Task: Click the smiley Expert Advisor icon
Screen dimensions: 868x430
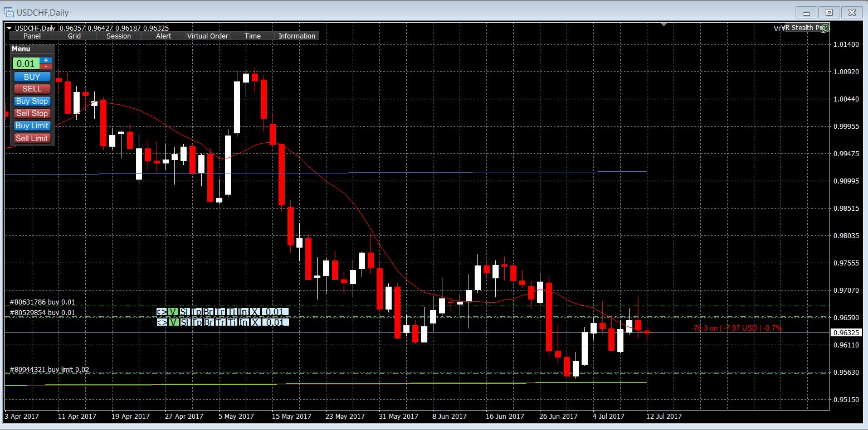Action: pos(826,28)
